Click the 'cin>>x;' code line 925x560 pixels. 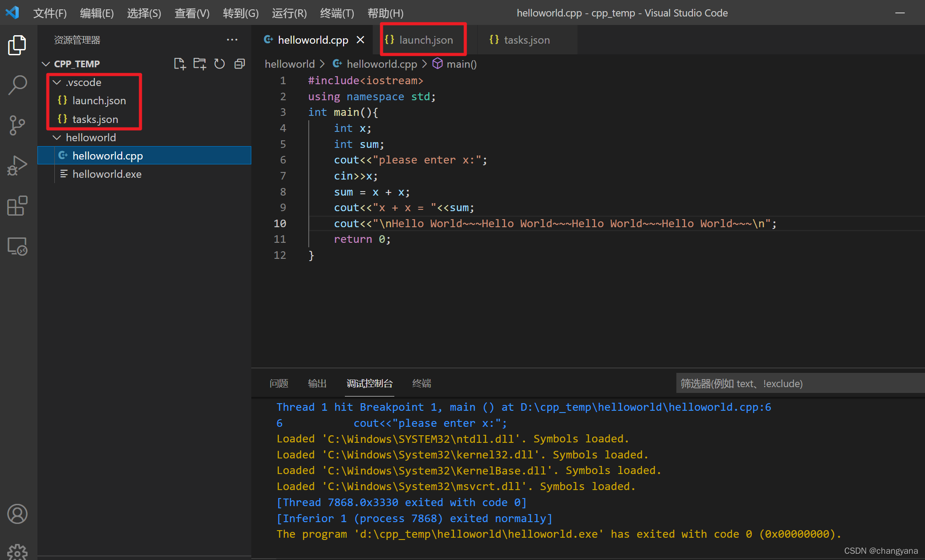(356, 176)
